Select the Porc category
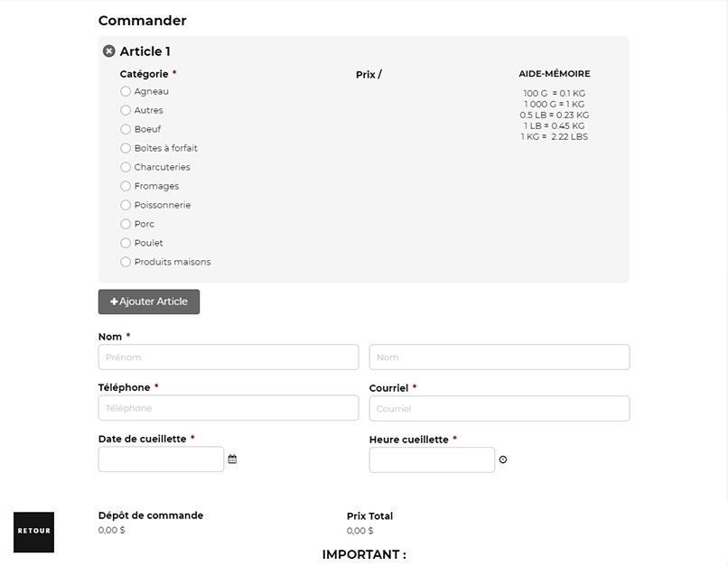 click(126, 224)
